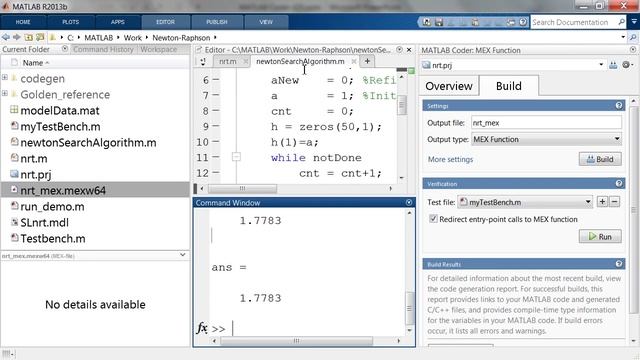Open Current Folder panel actions menu

tap(64, 49)
